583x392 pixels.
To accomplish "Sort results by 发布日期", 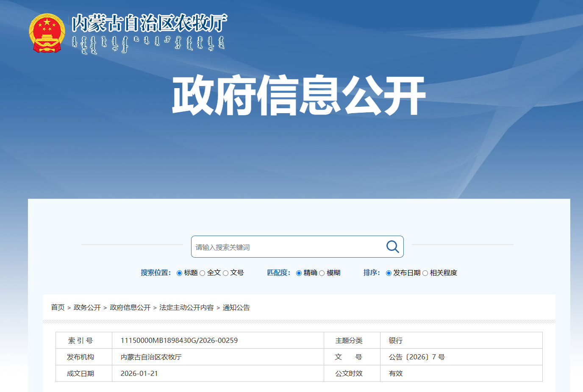I will pos(389,273).
